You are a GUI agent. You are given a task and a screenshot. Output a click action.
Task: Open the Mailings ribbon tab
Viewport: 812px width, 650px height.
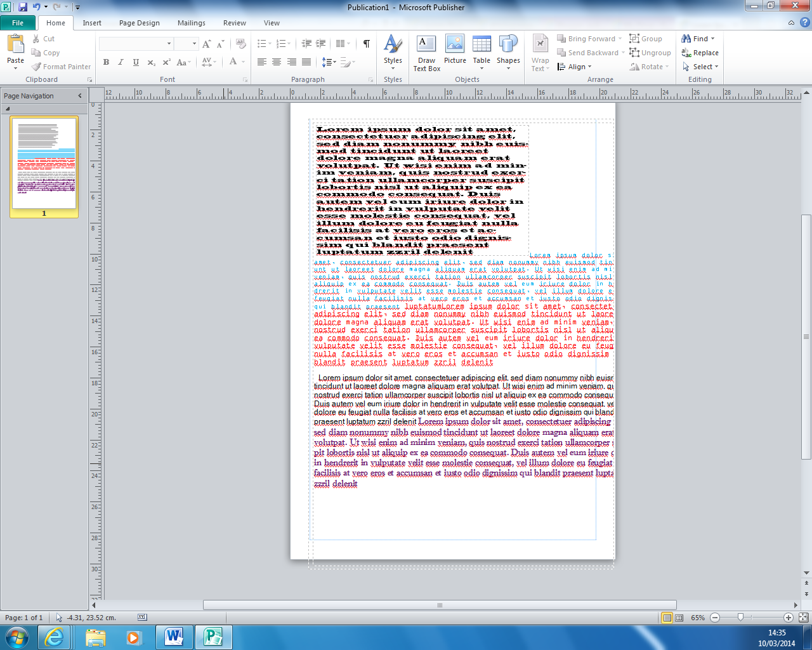(x=191, y=22)
